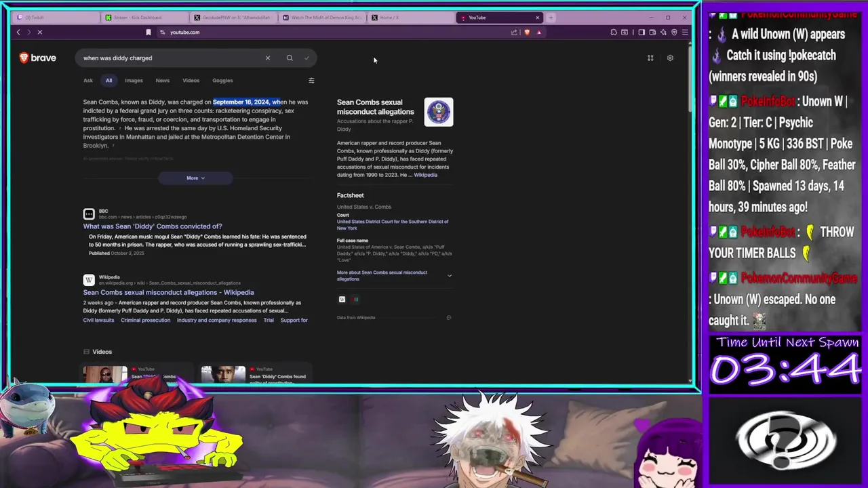Click the Brave VPN shield icon in the toolbar
The height and width of the screenshot is (488, 868).
click(x=674, y=32)
